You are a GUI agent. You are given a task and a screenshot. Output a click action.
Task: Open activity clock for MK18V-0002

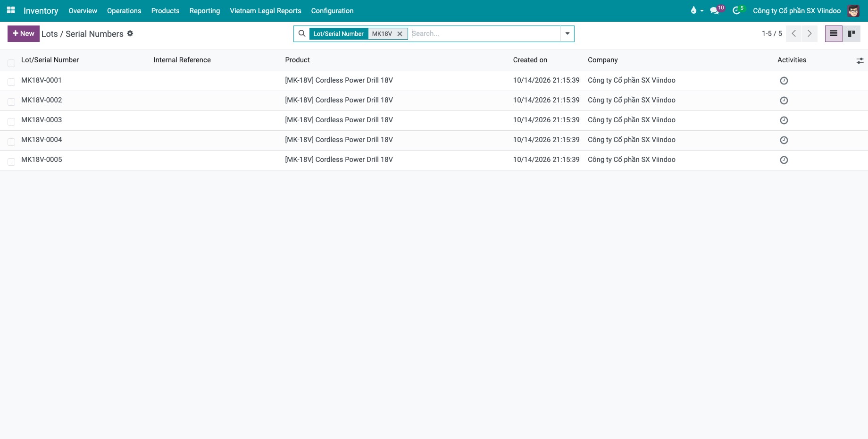784,101
